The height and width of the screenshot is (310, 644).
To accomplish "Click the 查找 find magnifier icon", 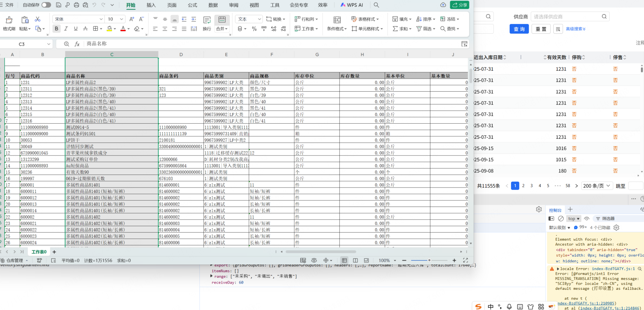I will (443, 29).
